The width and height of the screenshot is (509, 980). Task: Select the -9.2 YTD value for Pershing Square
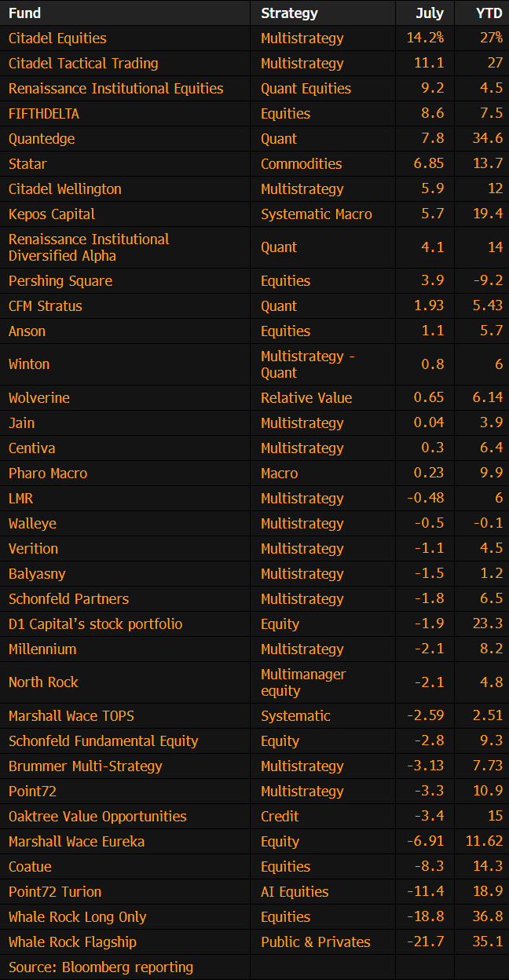tap(488, 281)
